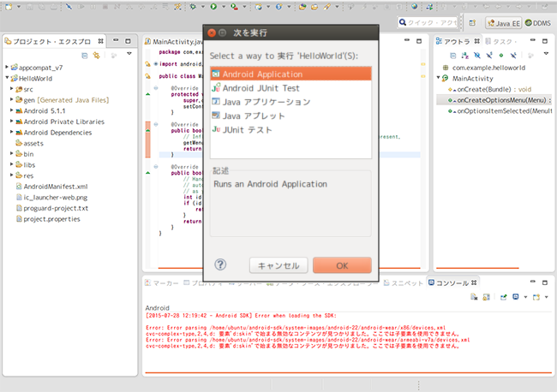The height and width of the screenshot is (392, 557).
Task: Open dropdown arrow next to Open Console
Action: pos(547,297)
